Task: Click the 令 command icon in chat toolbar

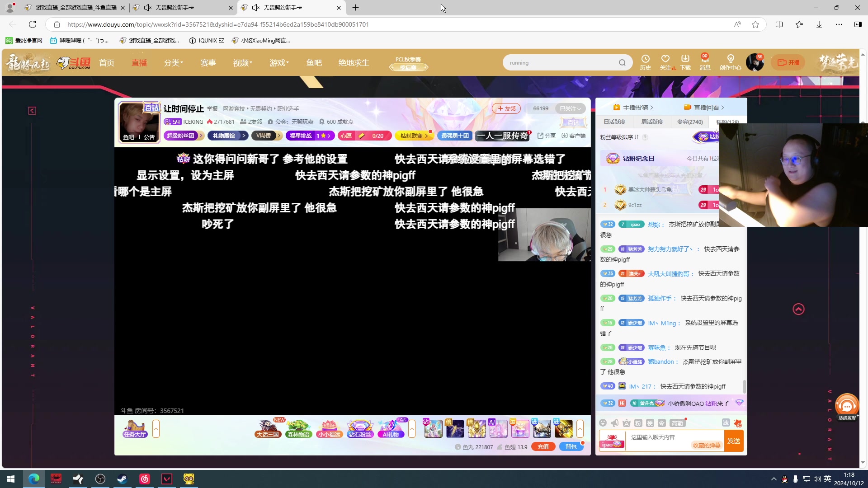Action: point(661,423)
